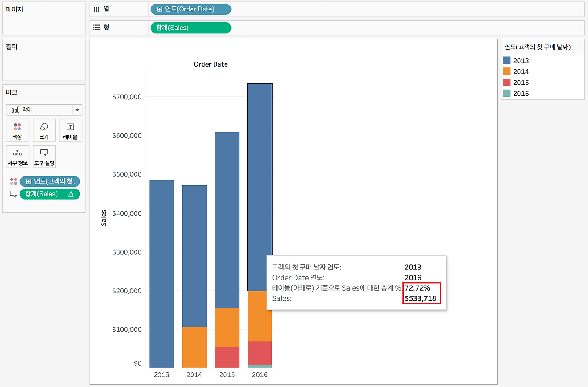Image resolution: width=588 pixels, height=387 pixels.
Task: Select the 연도(Order Date) pill on columns
Action: click(x=191, y=9)
